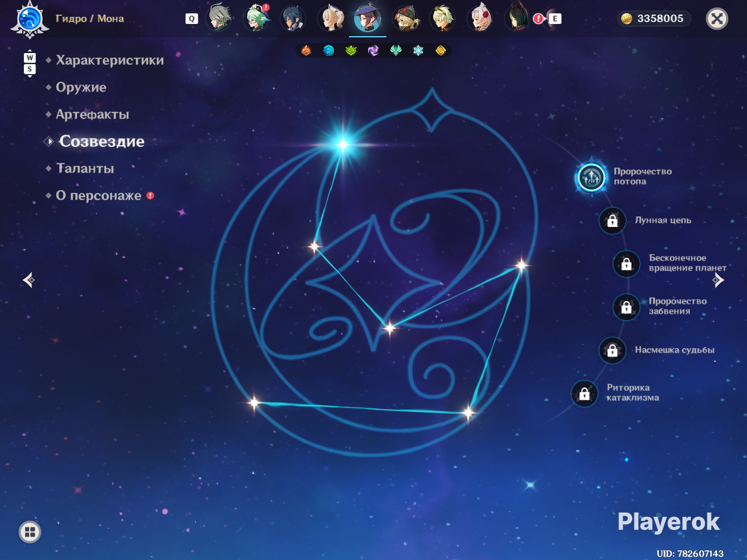Go to the previous character with the left arrow

tap(29, 280)
